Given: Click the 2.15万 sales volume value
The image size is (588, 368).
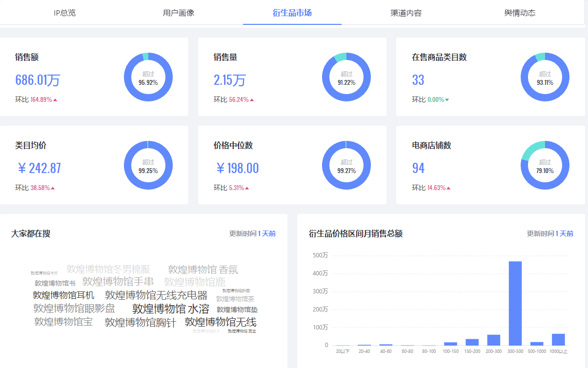Looking at the screenshot, I should (230, 80).
